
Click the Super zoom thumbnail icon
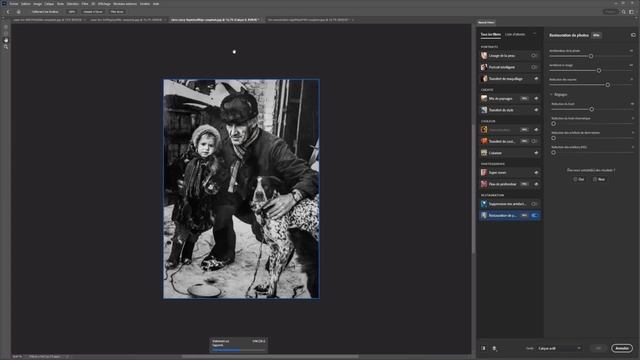484,173
